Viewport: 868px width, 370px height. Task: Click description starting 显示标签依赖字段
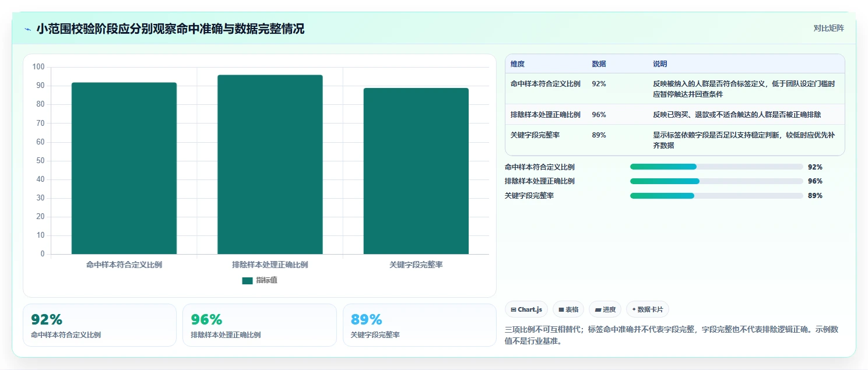pos(744,140)
